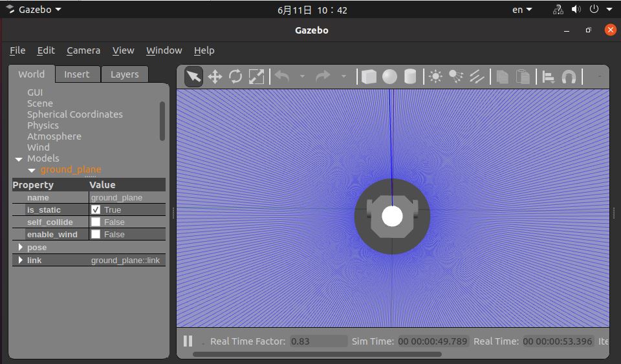Viewport: 621px width, 364px height.
Task: Activate the scale mode tool
Action: [x=256, y=76]
